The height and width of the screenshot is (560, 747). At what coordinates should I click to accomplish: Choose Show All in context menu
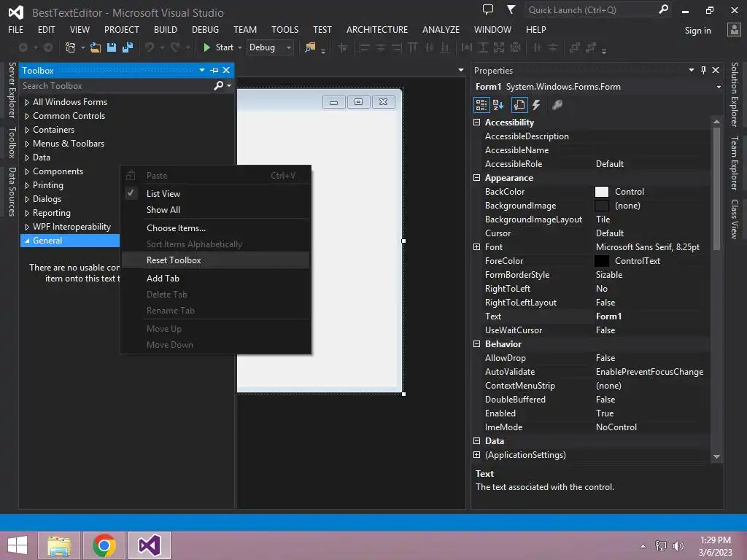(x=216, y=209)
